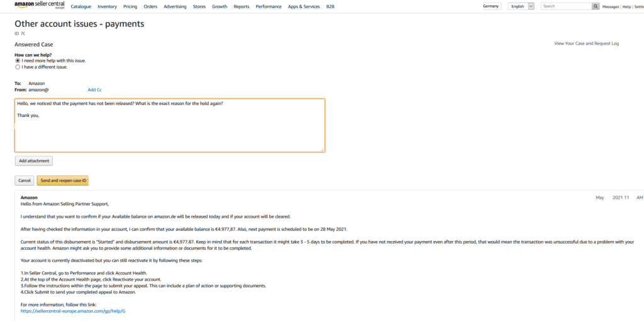Click the search magnifier icon

pos(596,6)
